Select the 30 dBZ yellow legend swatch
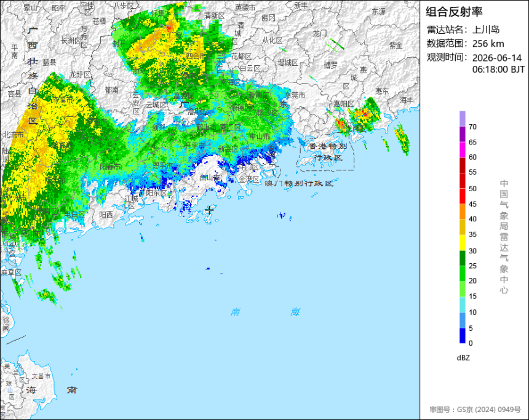The width and height of the screenshot is (529, 420). (462, 242)
